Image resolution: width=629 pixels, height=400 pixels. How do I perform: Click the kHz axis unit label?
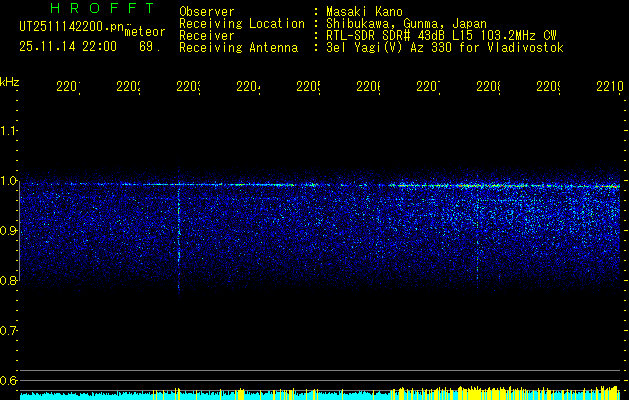click(x=10, y=83)
